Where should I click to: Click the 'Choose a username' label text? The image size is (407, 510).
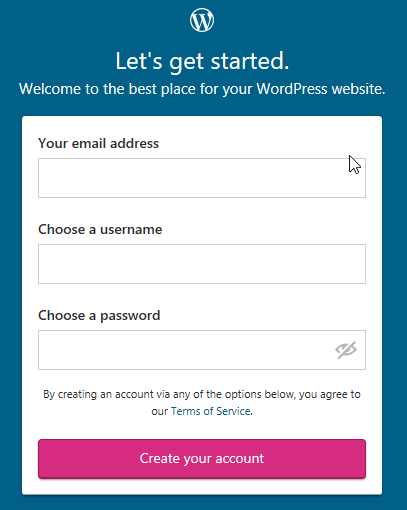point(100,230)
